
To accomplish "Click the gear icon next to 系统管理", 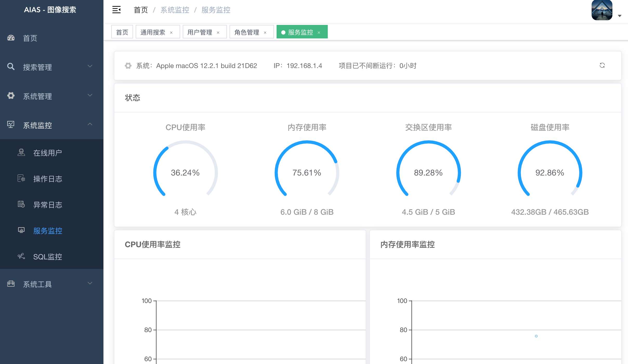I will tap(11, 96).
